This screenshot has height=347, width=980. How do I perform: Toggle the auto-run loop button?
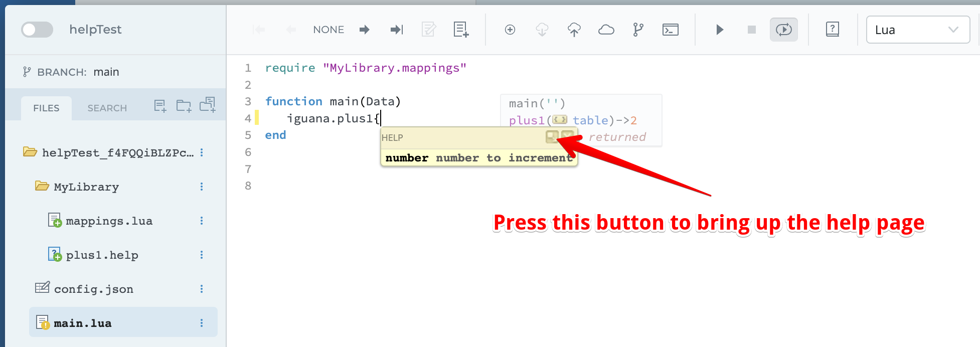(783, 30)
